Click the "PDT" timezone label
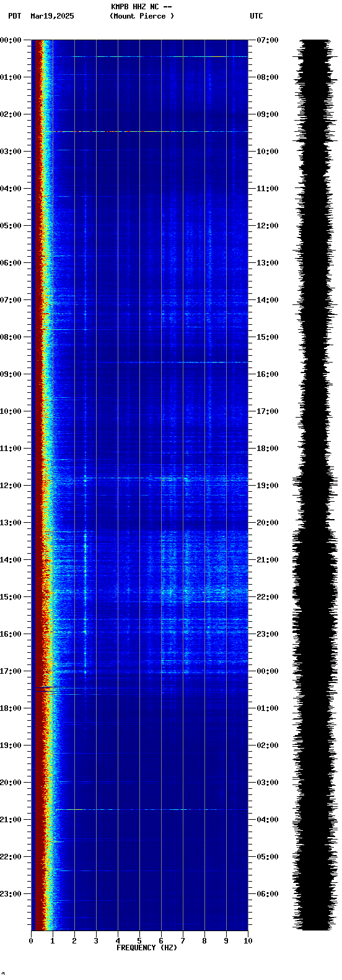Image resolution: width=342 pixels, height=980 pixels. [14, 16]
